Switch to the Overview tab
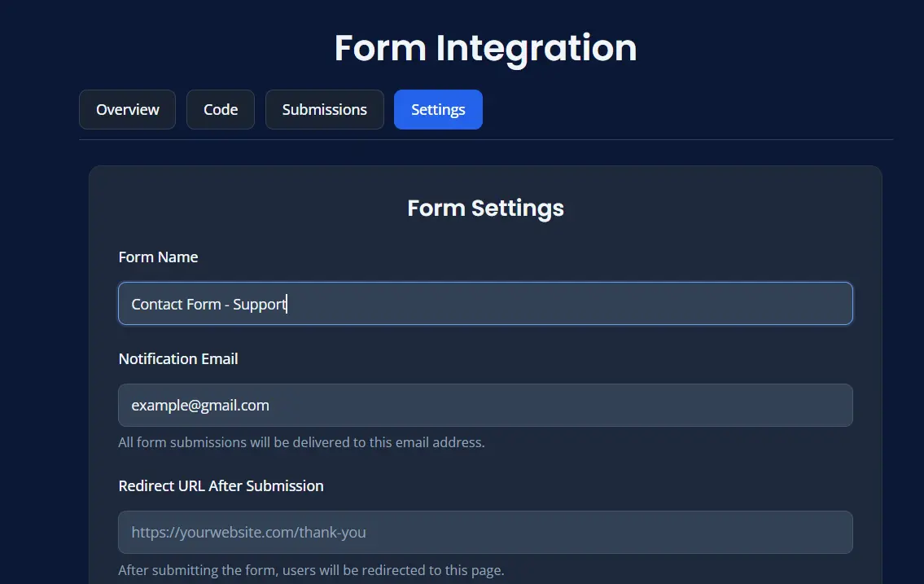Image resolution: width=924 pixels, height=584 pixels. (127, 109)
